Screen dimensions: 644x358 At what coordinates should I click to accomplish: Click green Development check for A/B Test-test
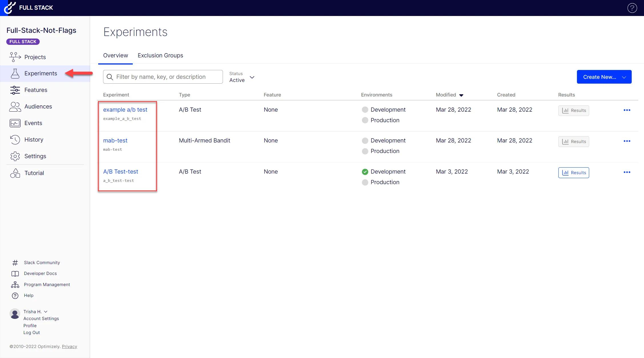365,172
